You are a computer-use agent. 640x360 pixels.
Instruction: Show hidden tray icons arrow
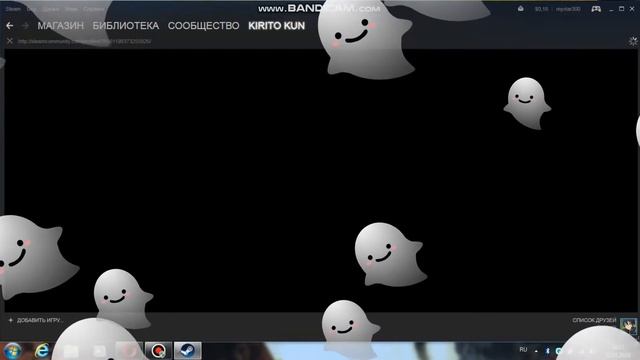coord(536,351)
